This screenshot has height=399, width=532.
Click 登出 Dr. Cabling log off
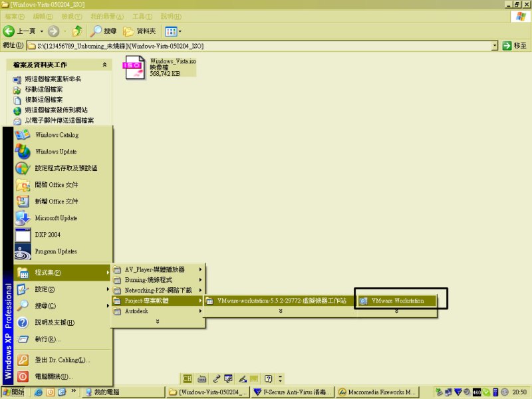tap(63, 360)
